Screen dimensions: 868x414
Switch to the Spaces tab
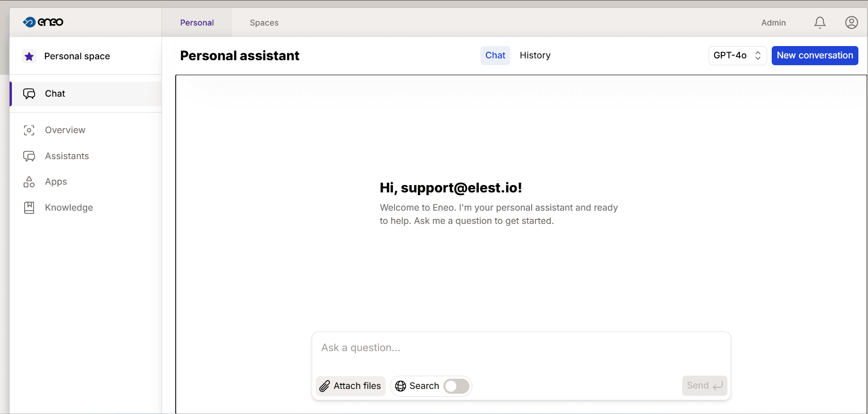[264, 22]
